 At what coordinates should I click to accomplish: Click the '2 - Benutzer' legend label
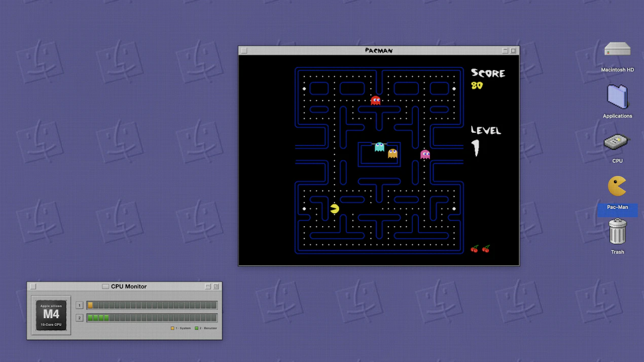point(208,328)
